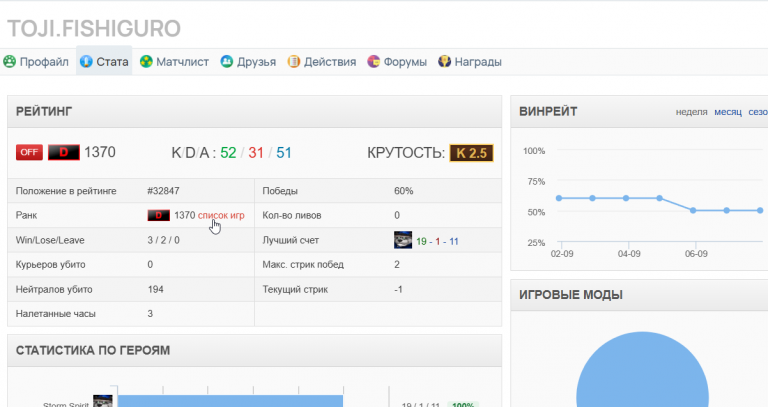Click the #32847 ranking position value
This screenshot has width=768, height=407.
pos(163,191)
